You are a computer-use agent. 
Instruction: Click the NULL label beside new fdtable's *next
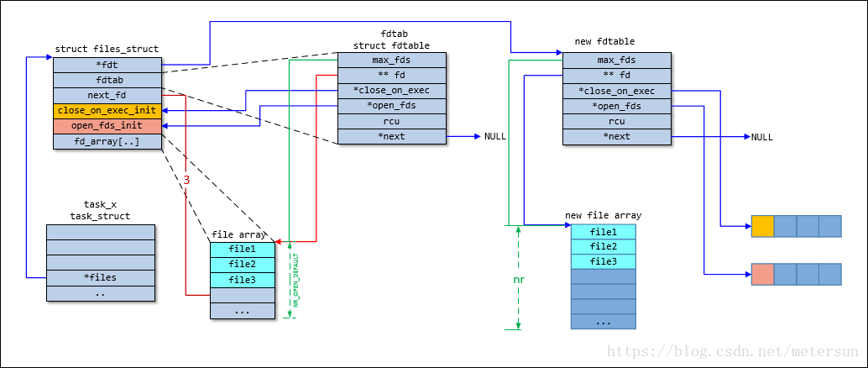762,137
